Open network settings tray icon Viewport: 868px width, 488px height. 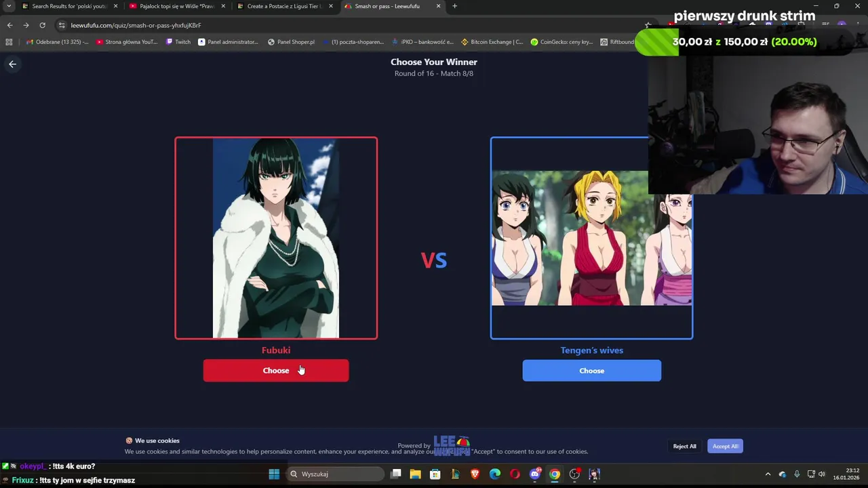(811, 474)
